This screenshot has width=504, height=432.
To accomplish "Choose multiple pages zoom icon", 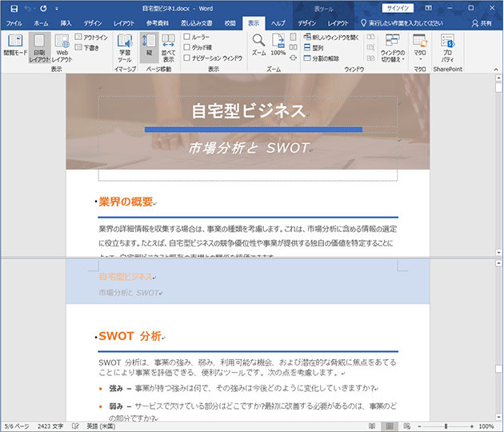I will tap(293, 47).
